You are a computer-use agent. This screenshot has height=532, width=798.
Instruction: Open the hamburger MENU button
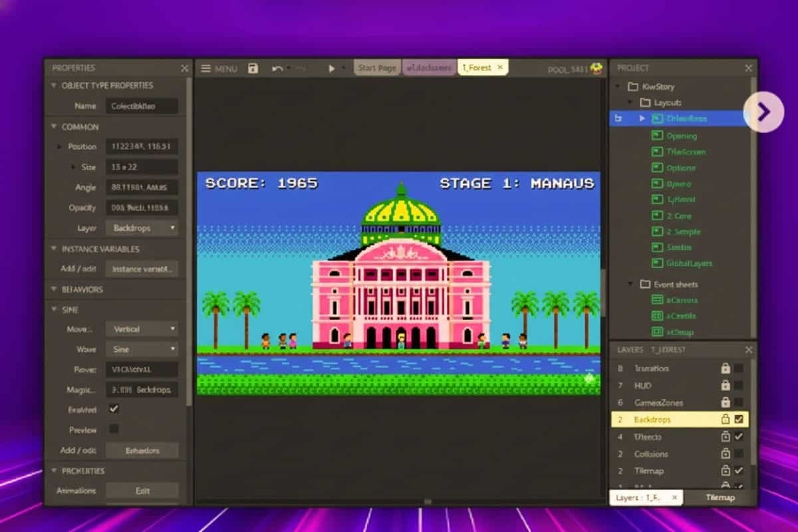tap(219, 68)
